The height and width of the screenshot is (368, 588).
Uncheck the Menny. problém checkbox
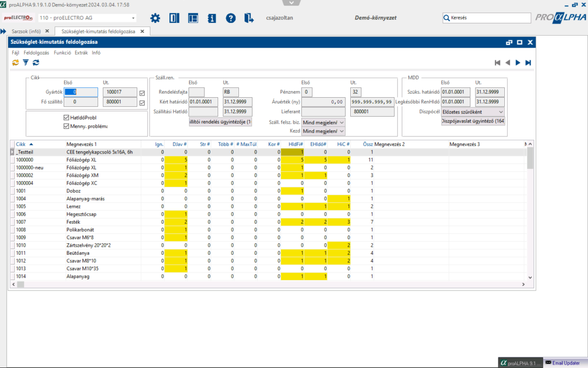coord(67,126)
